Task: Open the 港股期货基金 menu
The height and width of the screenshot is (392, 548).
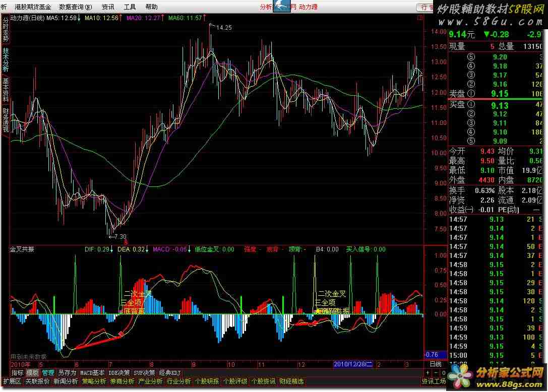Action: (32, 7)
